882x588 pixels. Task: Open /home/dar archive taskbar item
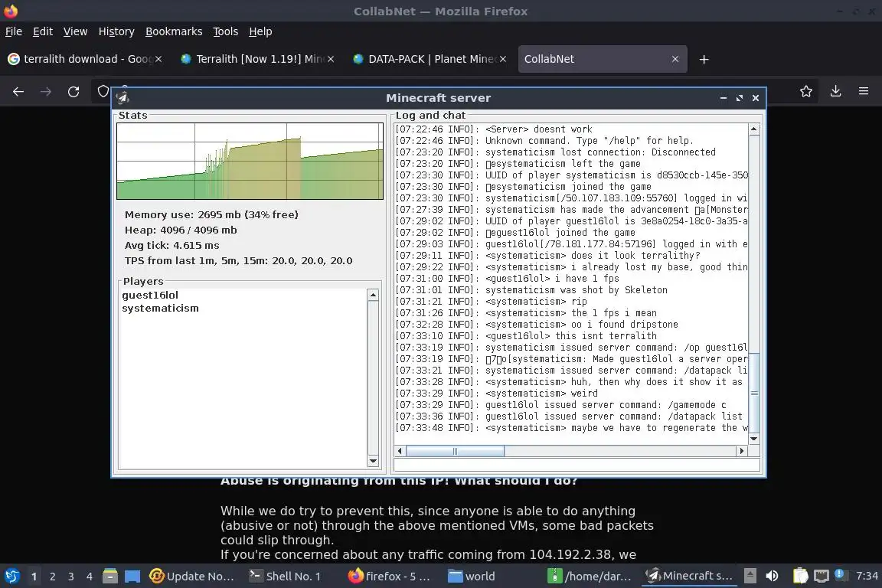pyautogui.click(x=590, y=577)
